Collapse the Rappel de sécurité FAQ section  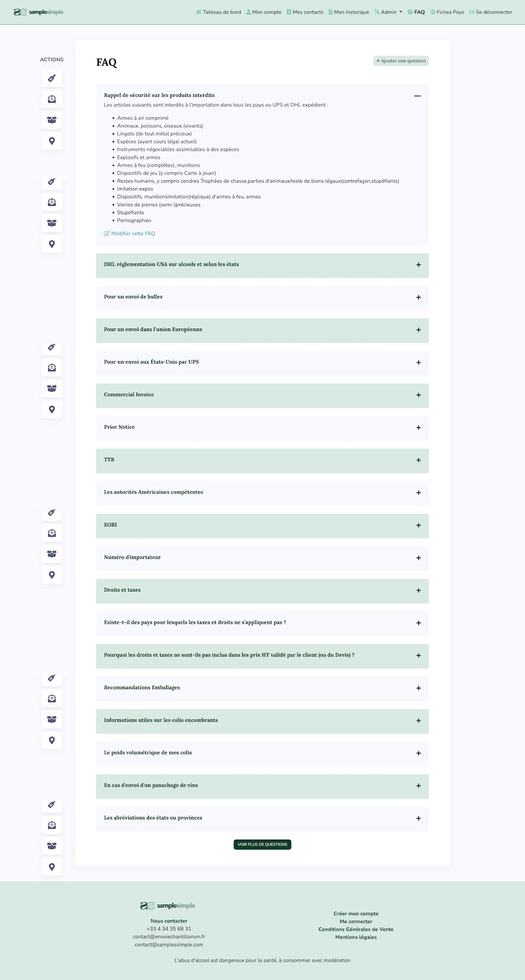click(x=418, y=96)
